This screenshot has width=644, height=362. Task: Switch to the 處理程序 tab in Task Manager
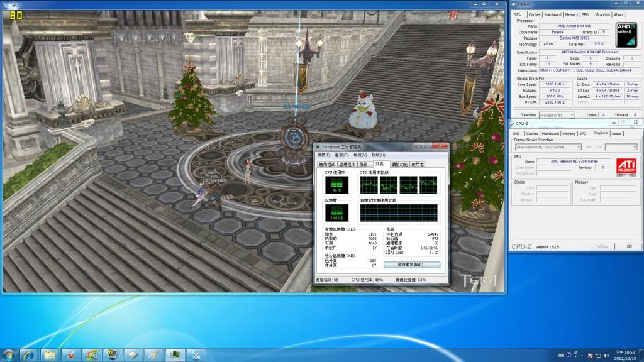click(347, 165)
